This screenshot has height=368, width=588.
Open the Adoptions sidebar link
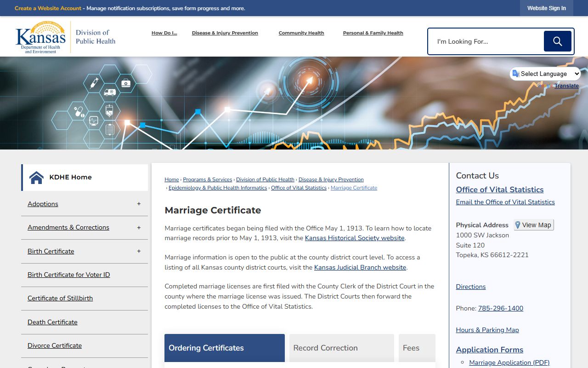tap(43, 204)
